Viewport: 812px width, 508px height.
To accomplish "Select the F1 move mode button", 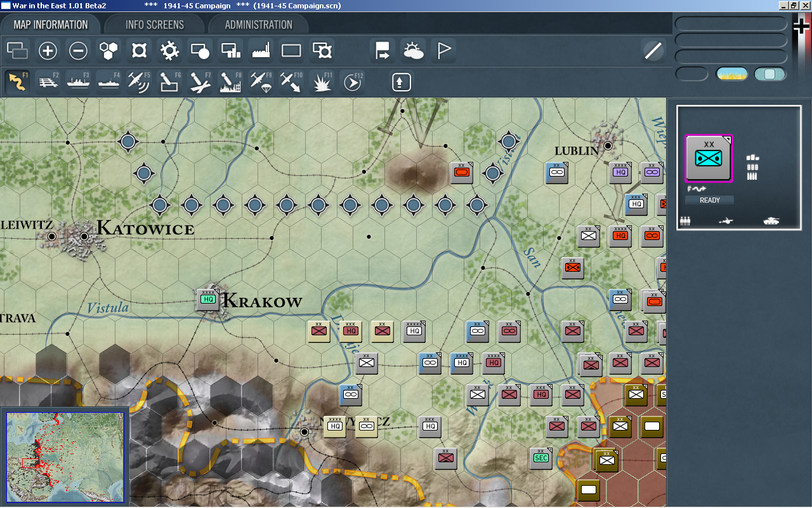I will [18, 82].
